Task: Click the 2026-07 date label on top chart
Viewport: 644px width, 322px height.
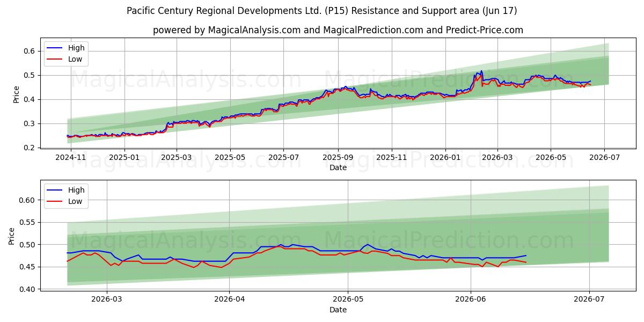Action: pyautogui.click(x=605, y=157)
